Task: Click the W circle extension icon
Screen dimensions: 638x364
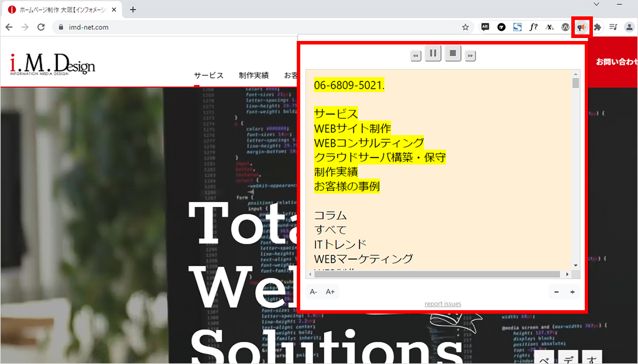Action: (x=565, y=28)
